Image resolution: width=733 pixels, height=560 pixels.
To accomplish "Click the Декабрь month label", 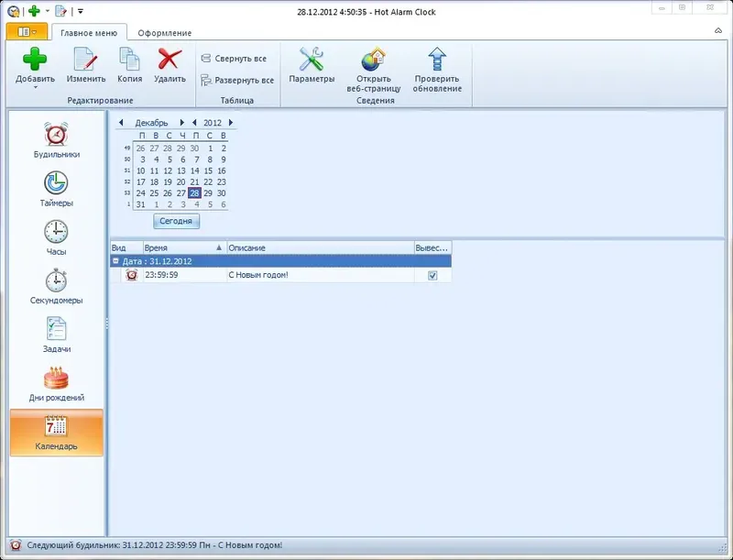I will tap(151, 123).
